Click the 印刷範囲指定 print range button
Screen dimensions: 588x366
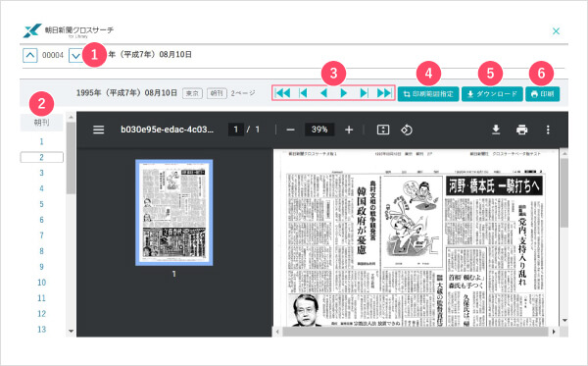point(428,94)
